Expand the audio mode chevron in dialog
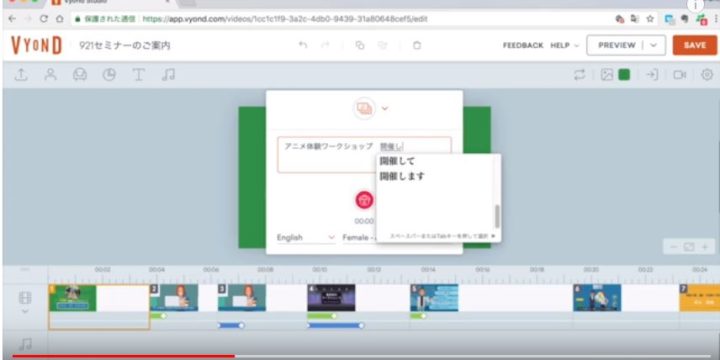This screenshot has width=720, height=360. 385,108
